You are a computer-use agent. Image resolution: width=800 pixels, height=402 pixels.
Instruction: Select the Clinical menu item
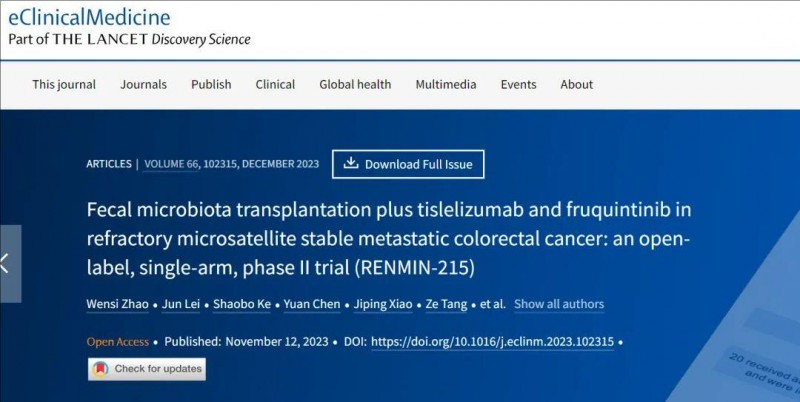point(275,85)
